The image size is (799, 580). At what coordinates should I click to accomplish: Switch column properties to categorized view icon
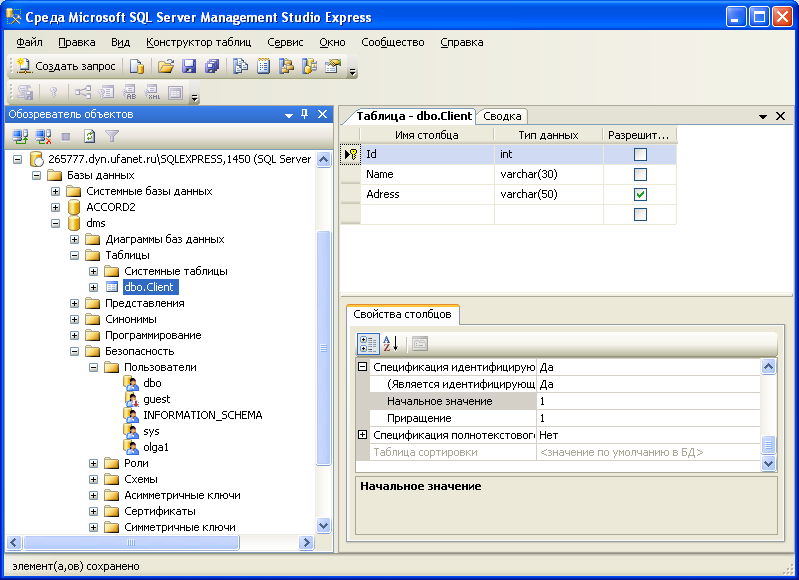point(368,344)
